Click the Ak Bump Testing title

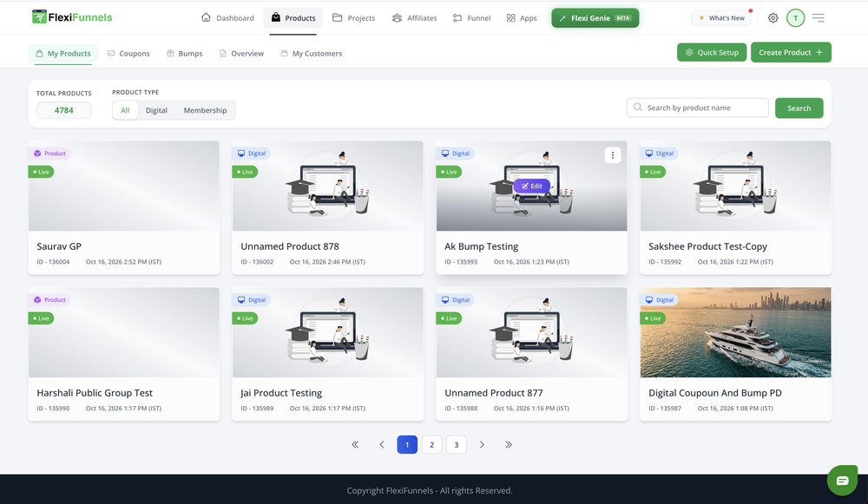pyautogui.click(x=481, y=246)
